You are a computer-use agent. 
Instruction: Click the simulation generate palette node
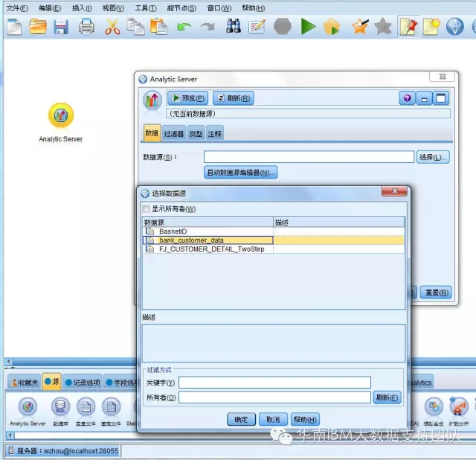point(434,406)
